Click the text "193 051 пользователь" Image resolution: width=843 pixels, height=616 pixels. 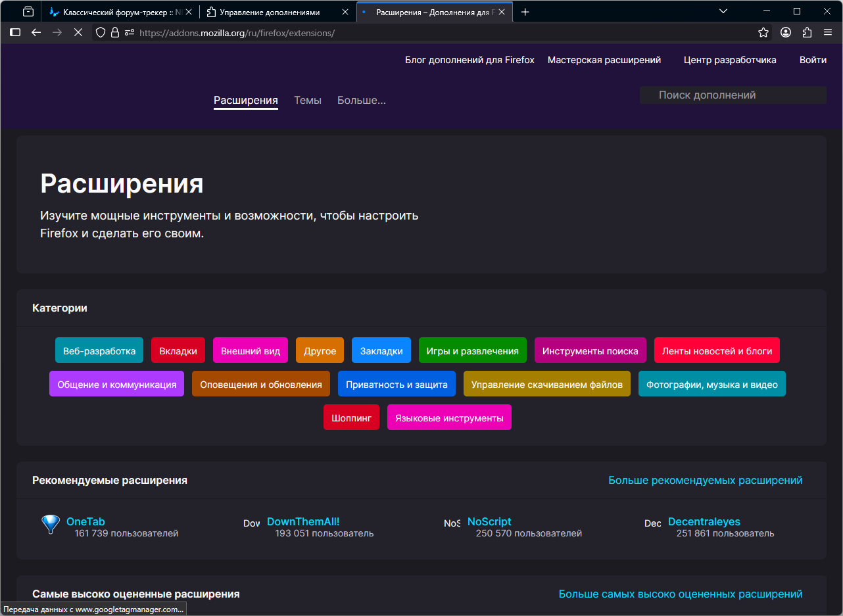(x=325, y=533)
